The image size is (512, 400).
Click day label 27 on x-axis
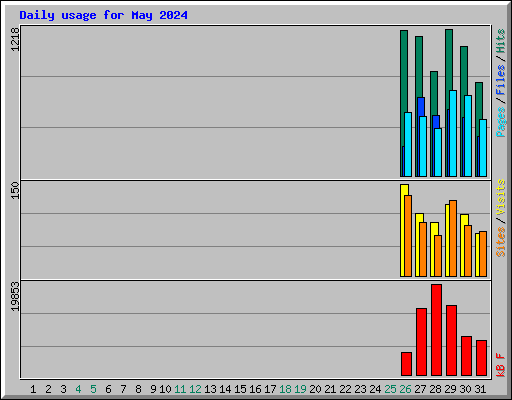click(420, 389)
